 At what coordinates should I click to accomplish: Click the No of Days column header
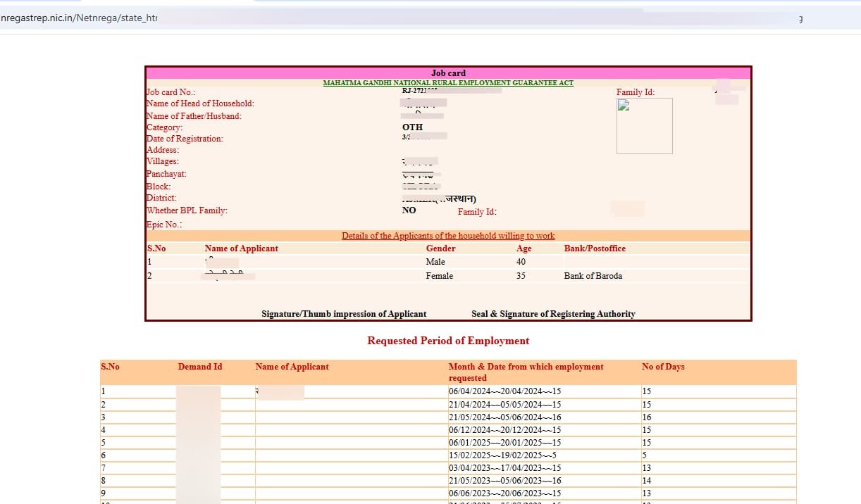click(662, 367)
